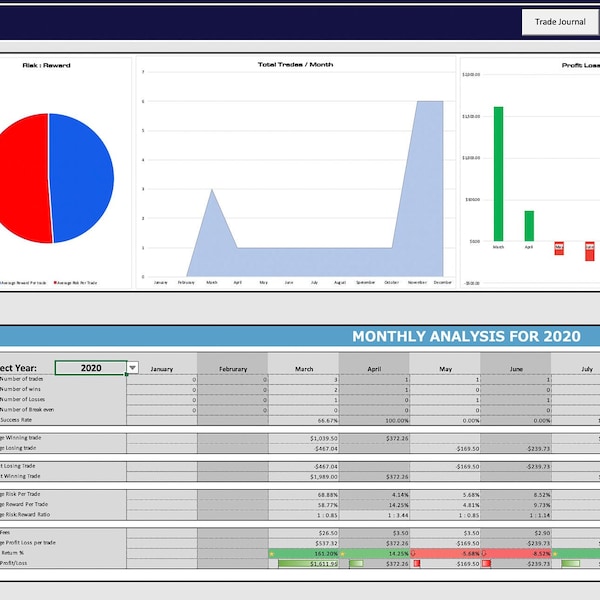Select March return cell 161.20%
This screenshot has width=600, height=600.
pos(304,553)
